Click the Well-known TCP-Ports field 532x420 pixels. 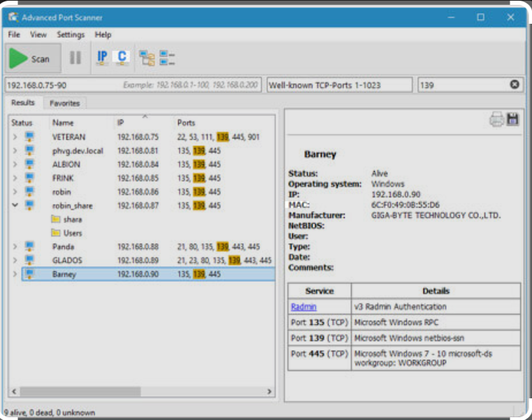tap(339, 85)
